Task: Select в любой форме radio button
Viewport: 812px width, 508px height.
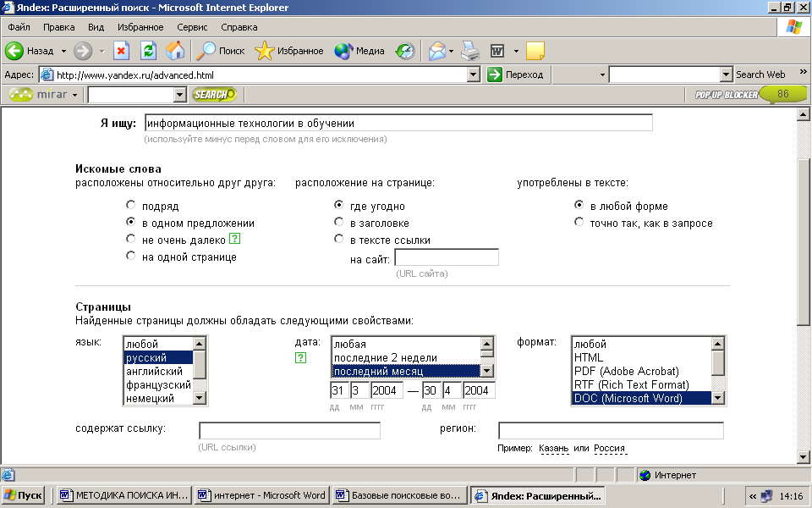Action: coord(579,205)
